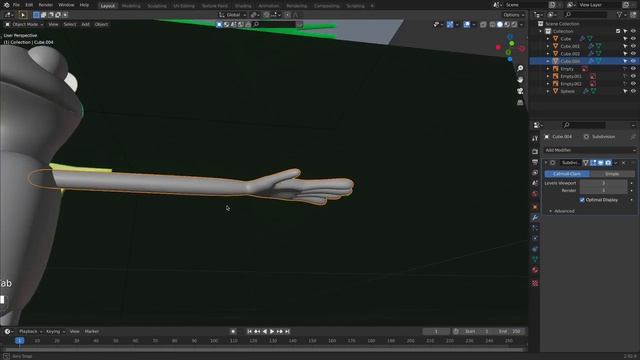Viewport: 640px width, 360px height.
Task: Switch perspective/orthographic grid gizmo icon
Action: (x=520, y=102)
